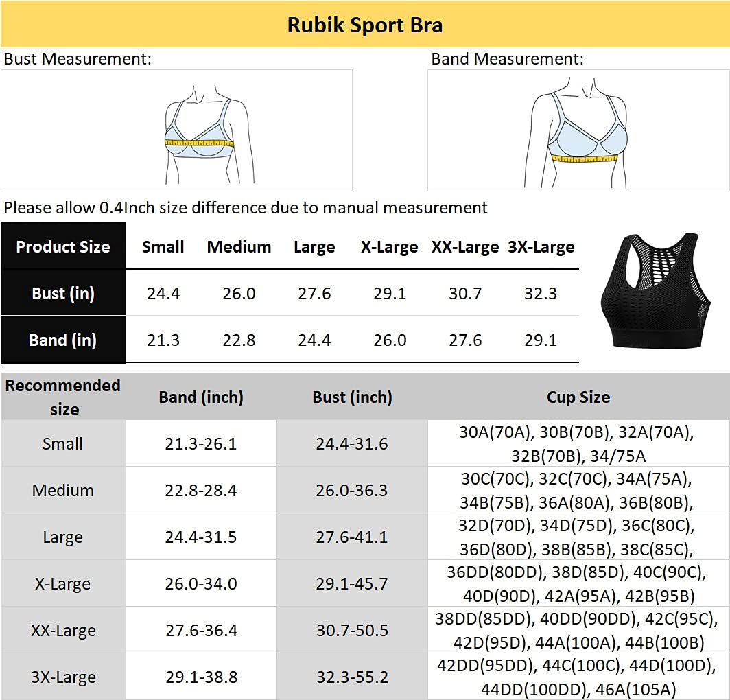
Task: Click the bust measurement illustration
Action: pos(199,137)
